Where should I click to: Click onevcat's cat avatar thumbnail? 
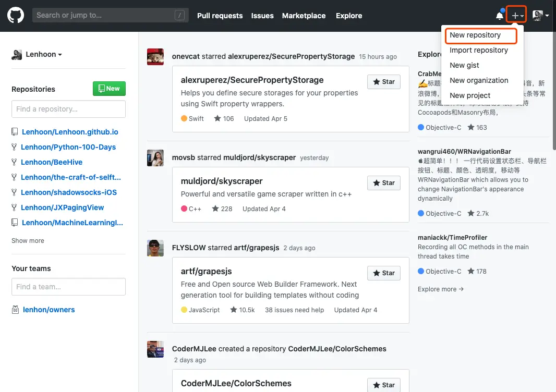pos(155,57)
